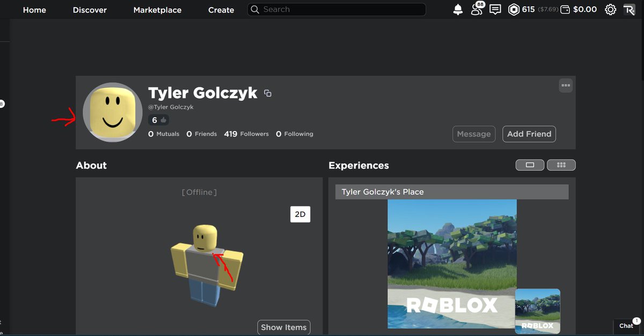Open friend requests icon with 88 badge

tap(477, 9)
